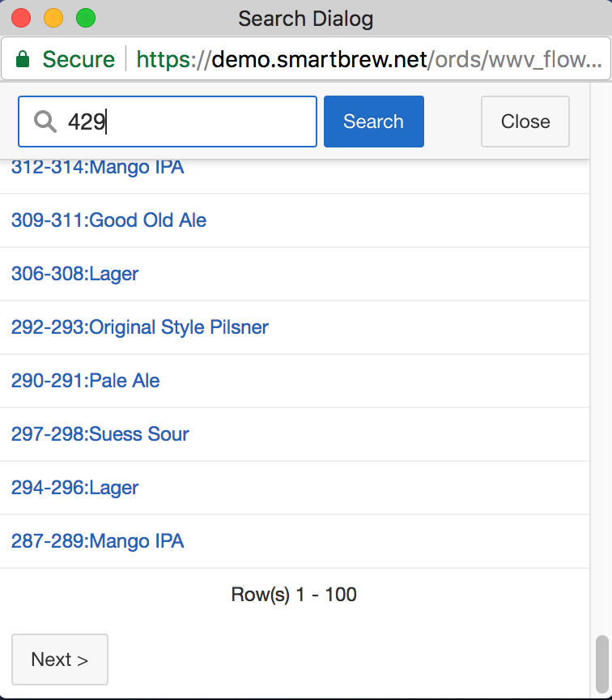Maximize window with green button

click(85, 18)
